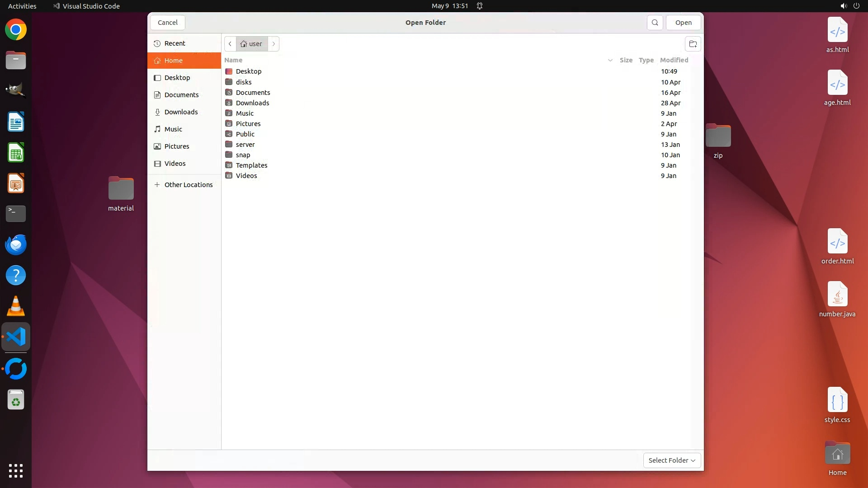The image size is (868, 488).
Task: Open the Terminal dock icon
Action: click(16, 213)
